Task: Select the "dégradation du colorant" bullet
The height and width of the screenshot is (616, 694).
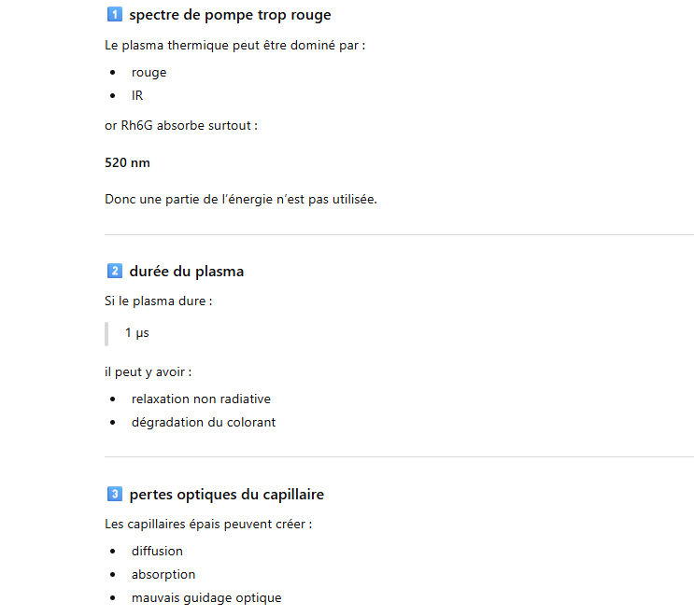Action: pyautogui.click(x=203, y=422)
